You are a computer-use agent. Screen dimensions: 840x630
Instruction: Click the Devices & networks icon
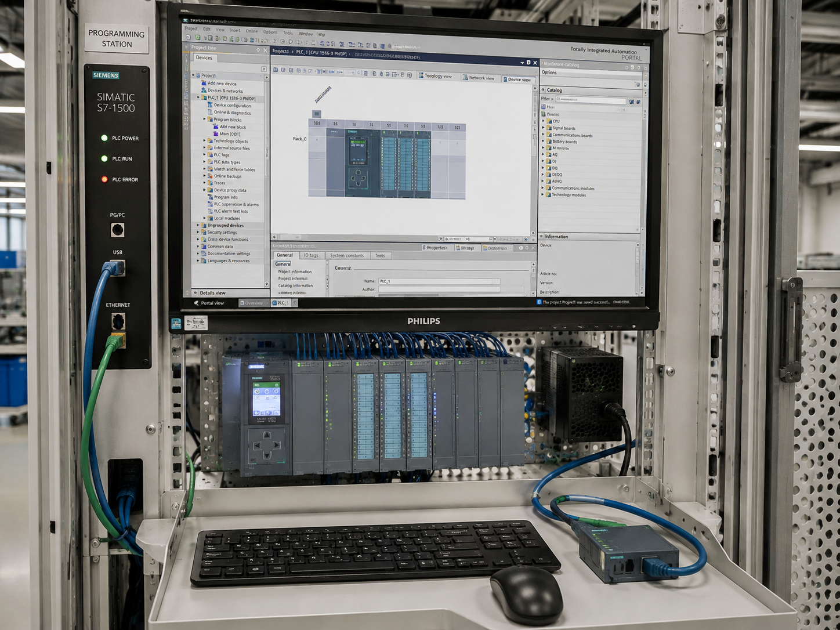204,90
